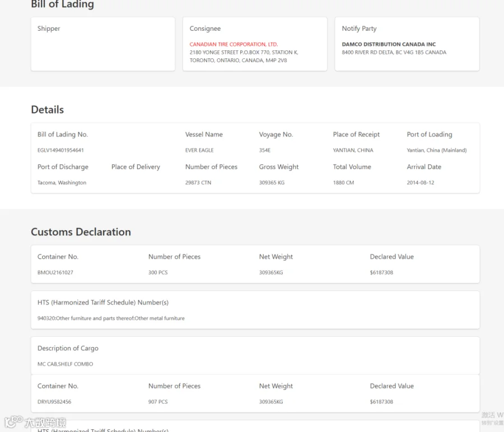The width and height of the screenshot is (504, 432).
Task: Select place of receipt YANTIAN, CHINA
Action: 353,150
